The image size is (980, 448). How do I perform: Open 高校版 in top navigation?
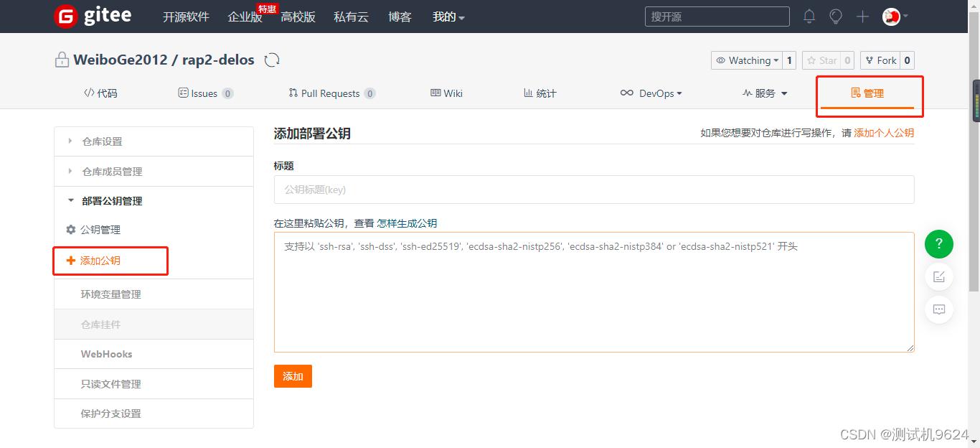(298, 17)
